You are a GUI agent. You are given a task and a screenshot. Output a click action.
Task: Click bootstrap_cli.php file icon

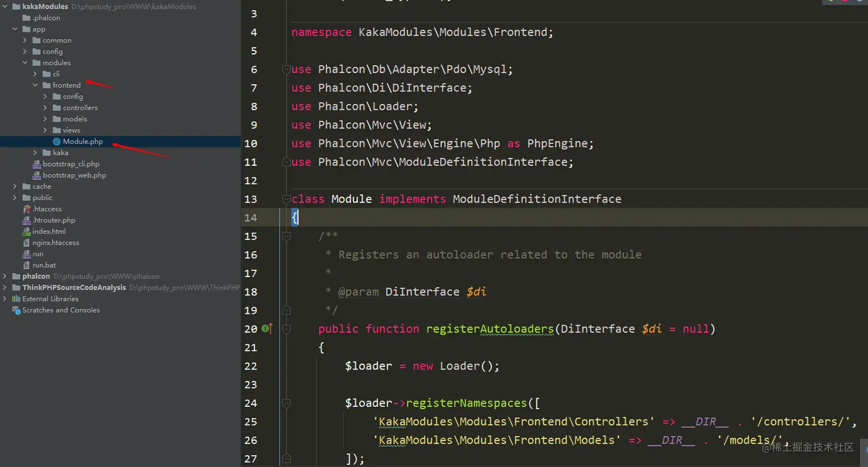pyautogui.click(x=37, y=164)
